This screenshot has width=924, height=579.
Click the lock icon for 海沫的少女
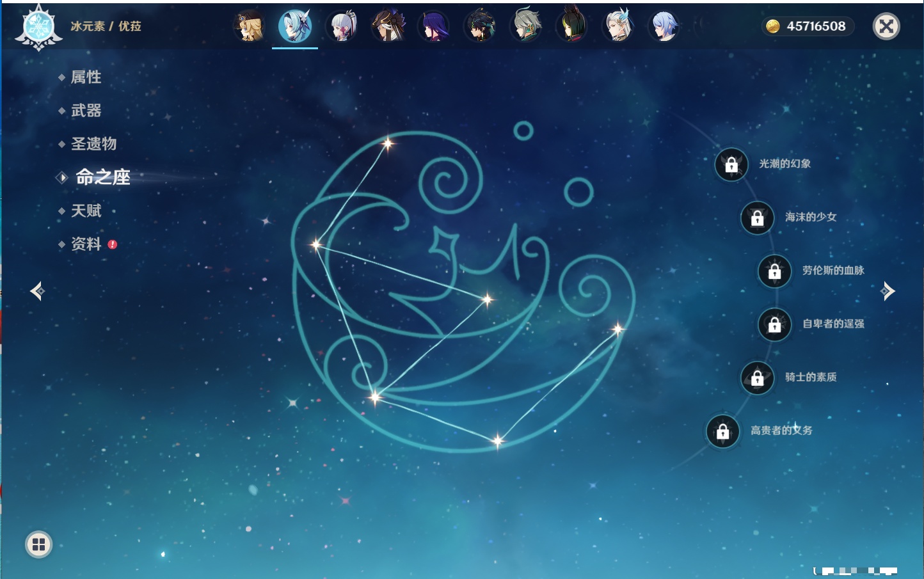coord(758,218)
